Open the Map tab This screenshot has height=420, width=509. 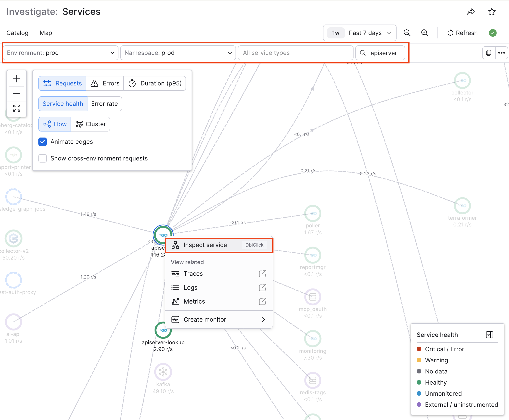tap(46, 33)
